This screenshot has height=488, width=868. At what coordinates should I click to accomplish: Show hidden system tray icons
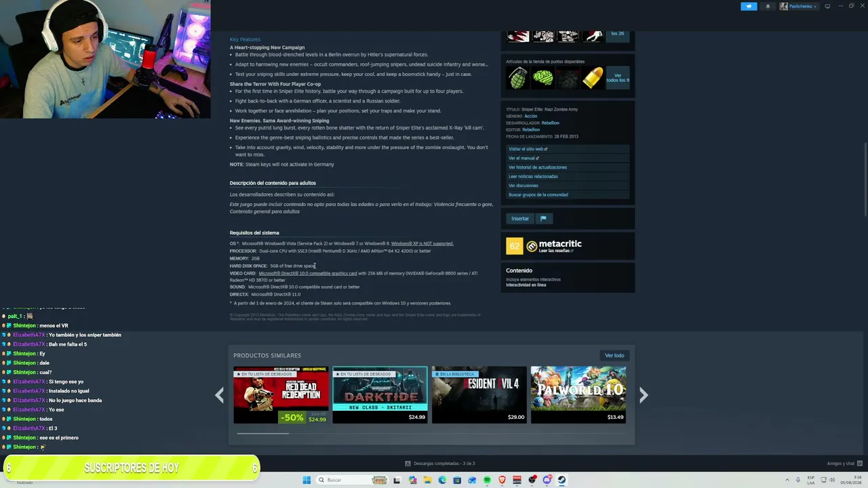[788, 480]
